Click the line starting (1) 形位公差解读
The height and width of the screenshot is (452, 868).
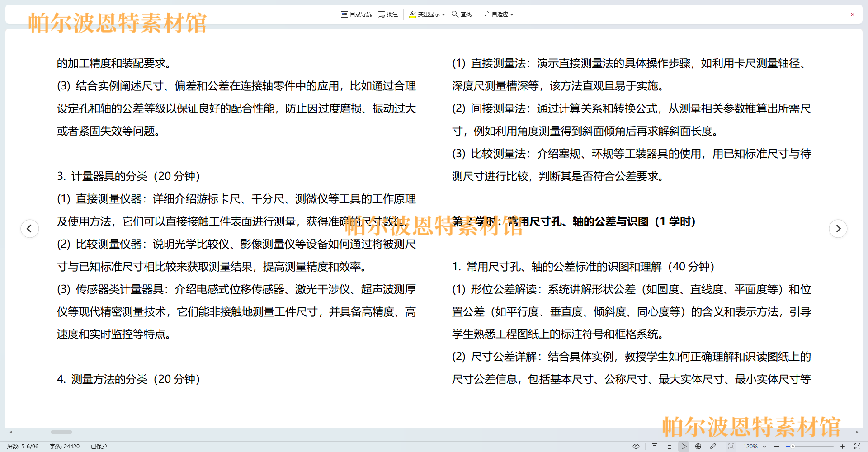tap(632, 289)
